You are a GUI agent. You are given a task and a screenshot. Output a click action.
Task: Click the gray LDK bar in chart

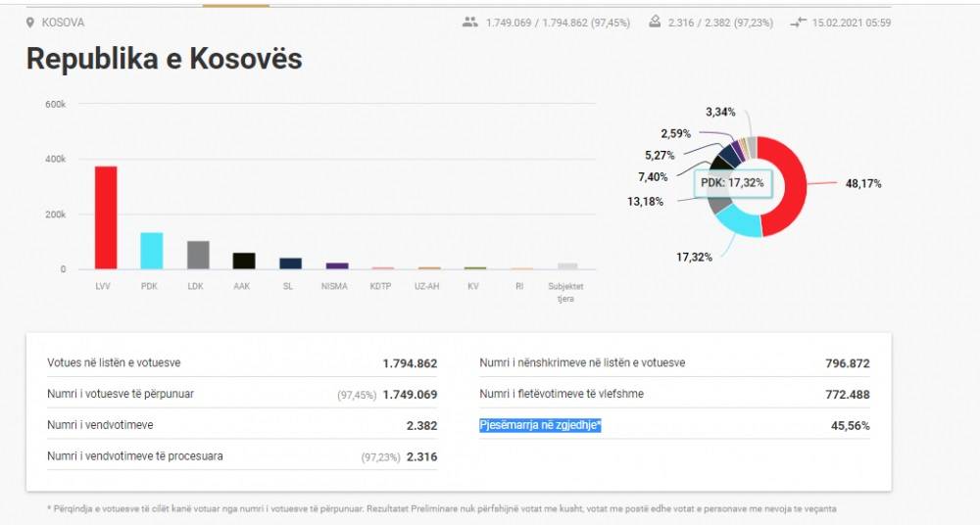coord(198,255)
